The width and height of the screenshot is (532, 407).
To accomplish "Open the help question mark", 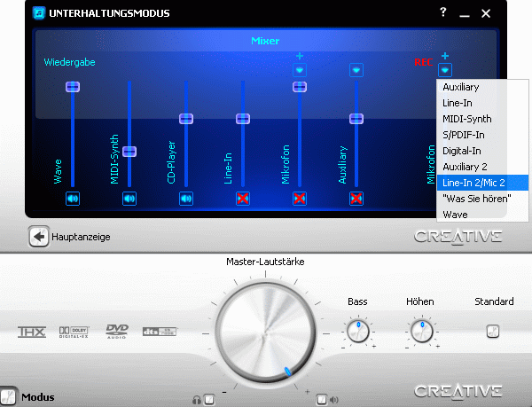I will pos(442,12).
